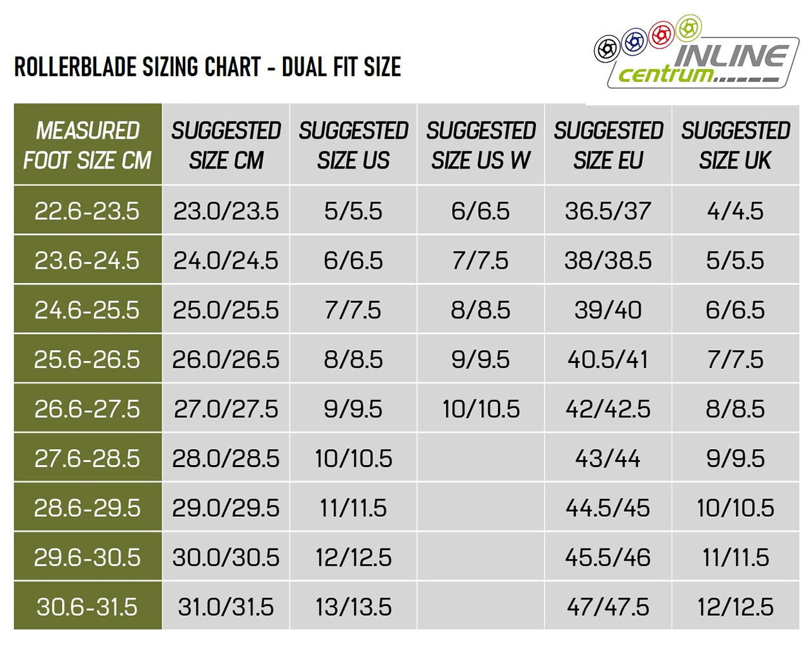Click the blue wheel icon in logo

click(634, 42)
